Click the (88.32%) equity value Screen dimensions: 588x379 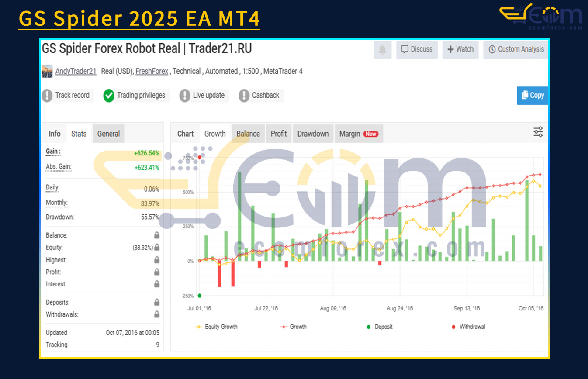coord(142,248)
